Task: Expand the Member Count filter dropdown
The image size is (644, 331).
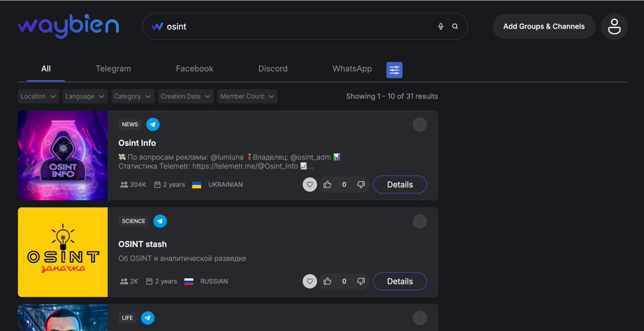Action: (x=247, y=97)
